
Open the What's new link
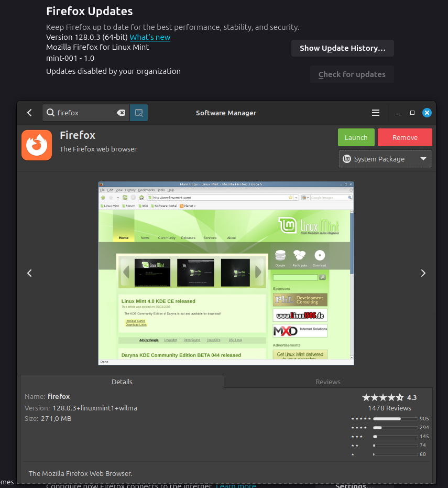pyautogui.click(x=150, y=37)
